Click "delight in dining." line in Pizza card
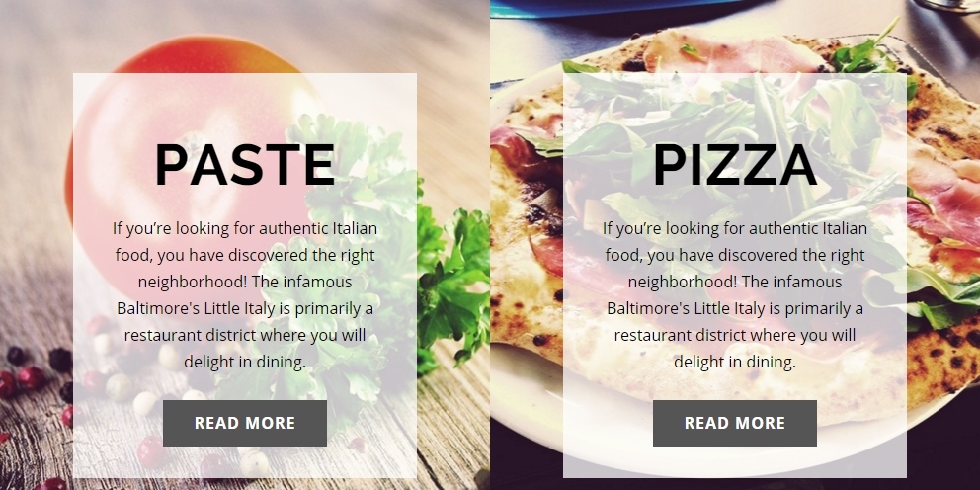The height and width of the screenshot is (490, 980). [x=734, y=362]
